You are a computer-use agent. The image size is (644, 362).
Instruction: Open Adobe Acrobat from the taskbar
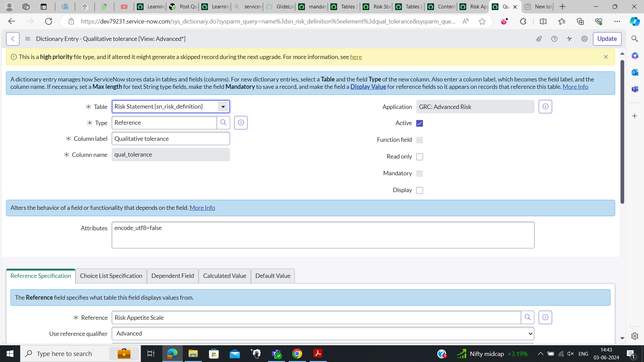point(318,354)
